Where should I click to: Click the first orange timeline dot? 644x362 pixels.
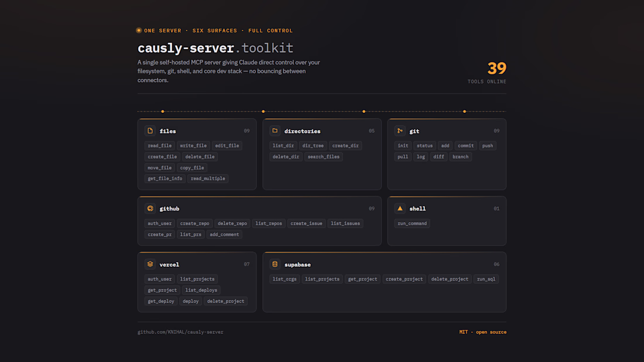163,112
